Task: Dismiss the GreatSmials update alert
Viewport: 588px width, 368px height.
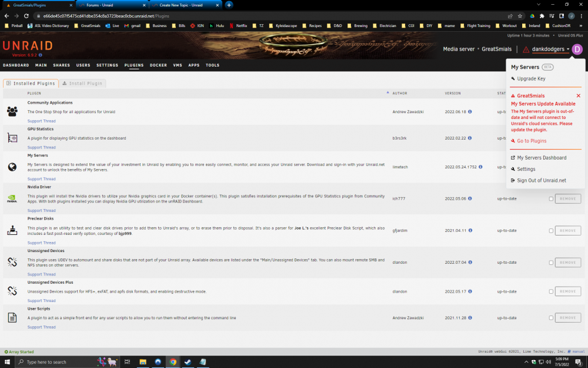Action: (578, 96)
